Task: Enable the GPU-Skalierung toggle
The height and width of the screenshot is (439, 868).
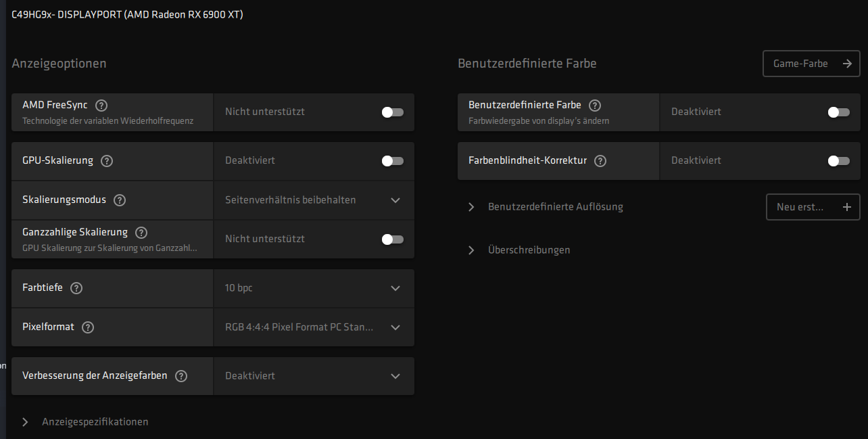Action: point(392,161)
